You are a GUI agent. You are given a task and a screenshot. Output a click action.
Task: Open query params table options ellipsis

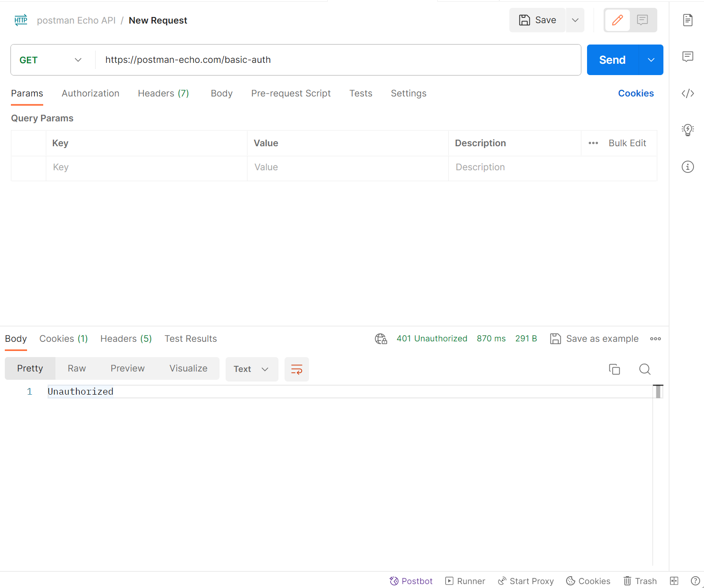click(593, 143)
